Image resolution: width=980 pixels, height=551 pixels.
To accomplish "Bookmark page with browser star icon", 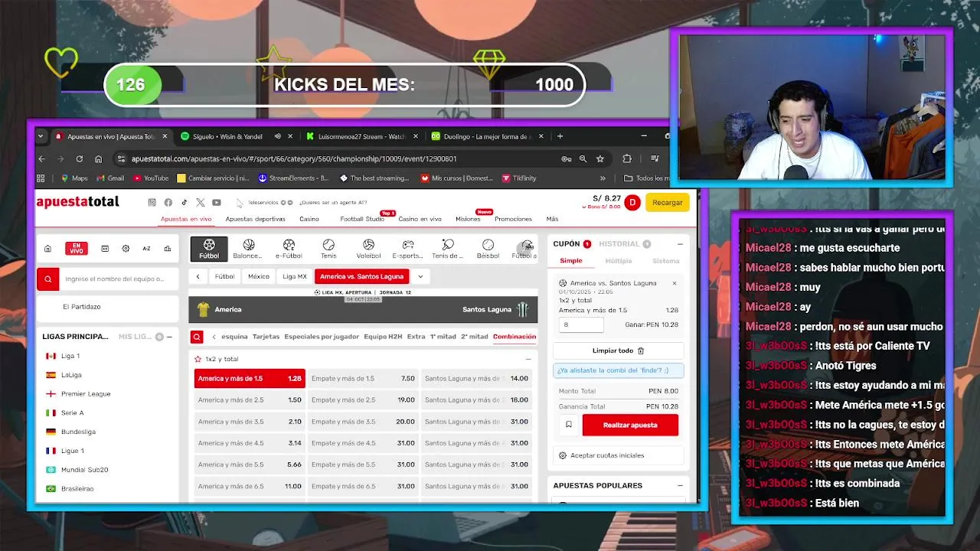I will (600, 158).
